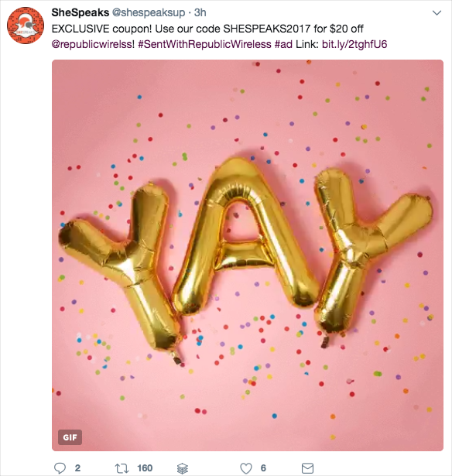Click the heart like icon

[246, 468]
